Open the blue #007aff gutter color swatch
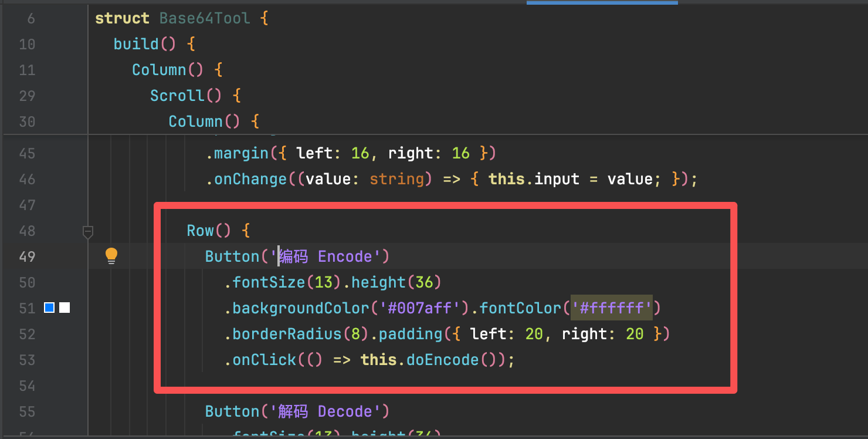868x439 pixels. [49, 308]
